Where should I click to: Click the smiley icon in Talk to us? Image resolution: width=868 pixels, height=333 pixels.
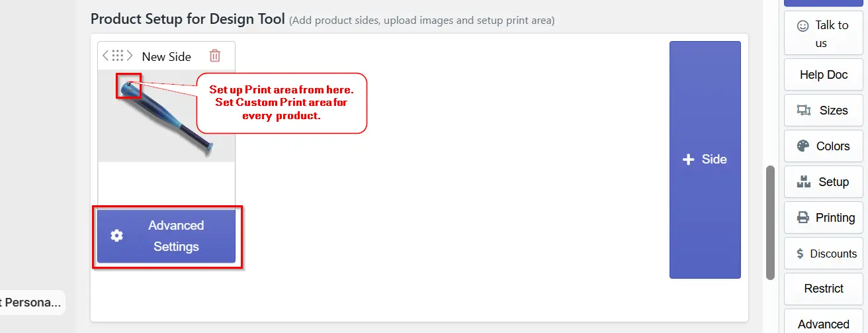803,26
